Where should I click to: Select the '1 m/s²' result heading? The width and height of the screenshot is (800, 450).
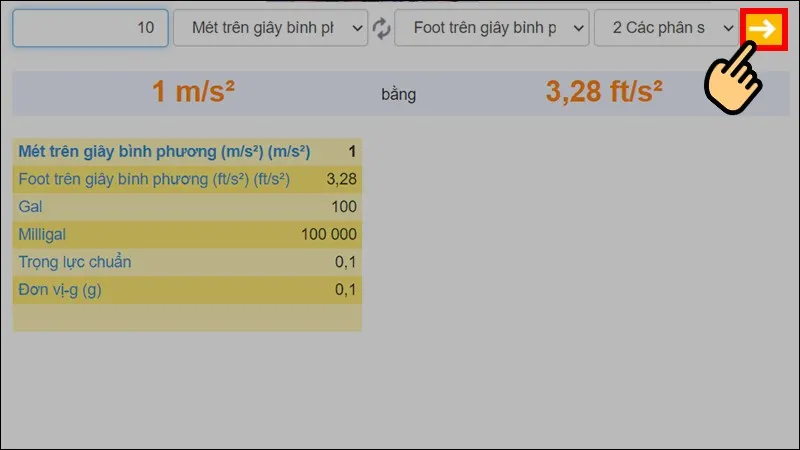tap(193, 92)
